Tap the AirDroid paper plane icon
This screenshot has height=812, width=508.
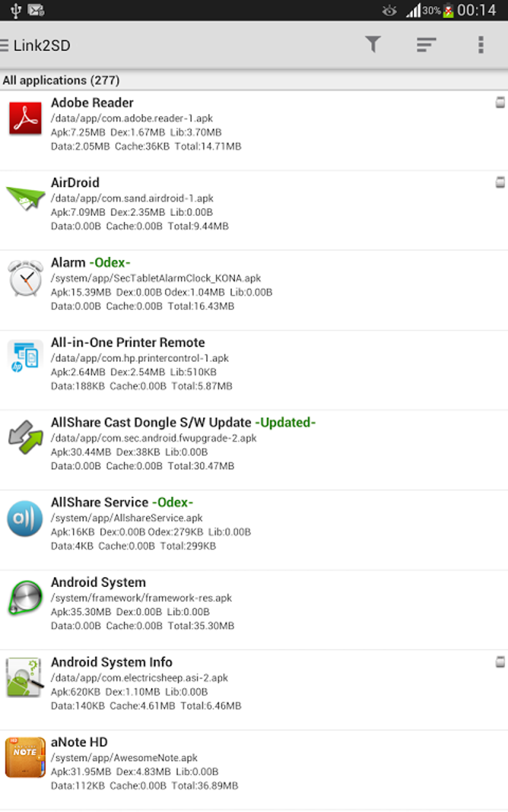pos(25,198)
